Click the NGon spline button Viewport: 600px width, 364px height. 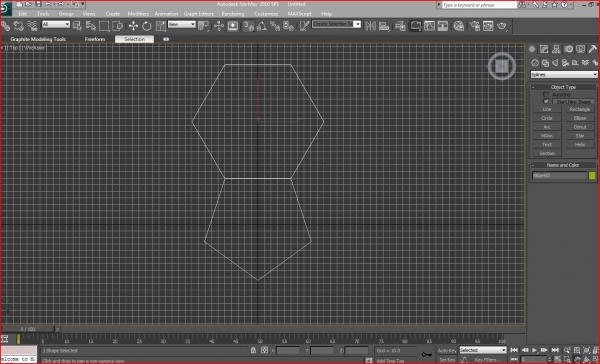(x=547, y=136)
